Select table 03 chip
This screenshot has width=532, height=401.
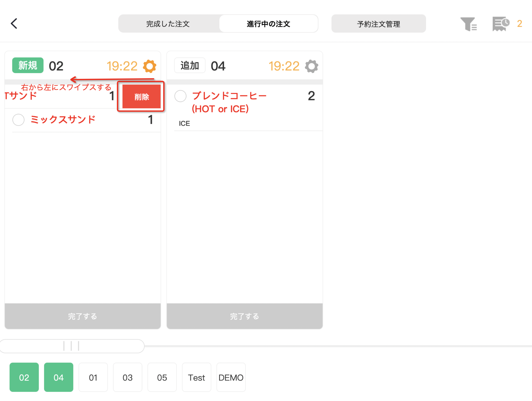click(128, 377)
